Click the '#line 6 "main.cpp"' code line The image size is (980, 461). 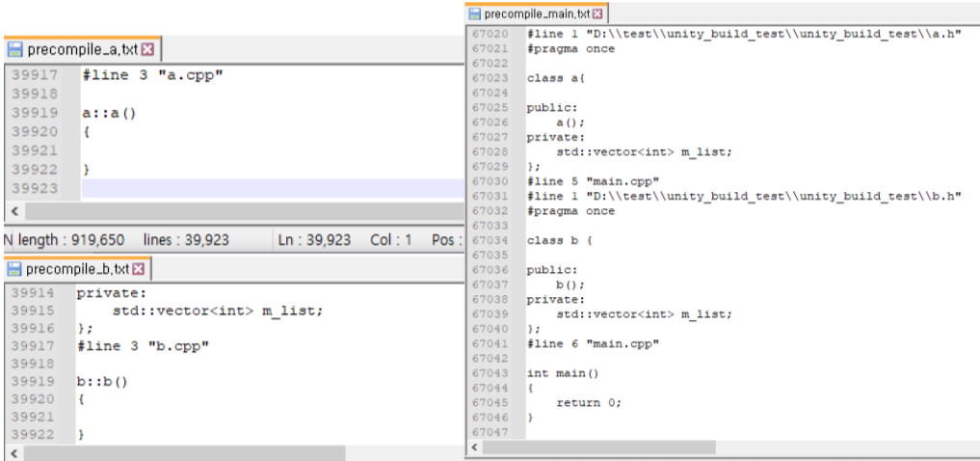pyautogui.click(x=594, y=343)
